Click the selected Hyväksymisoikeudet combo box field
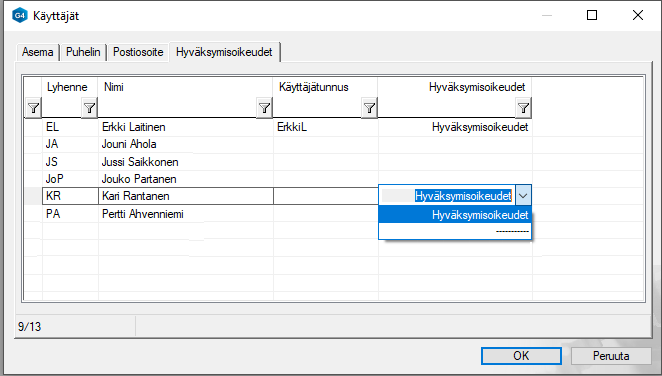This screenshot has height=376, width=662. click(x=447, y=196)
